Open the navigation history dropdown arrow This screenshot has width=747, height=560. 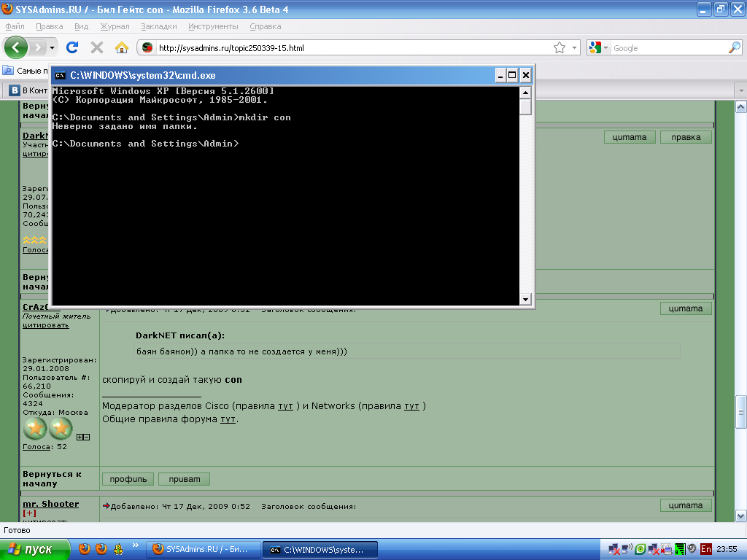52,47
